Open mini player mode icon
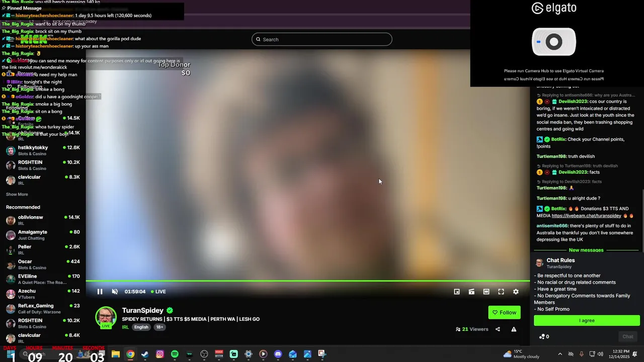 point(457,292)
